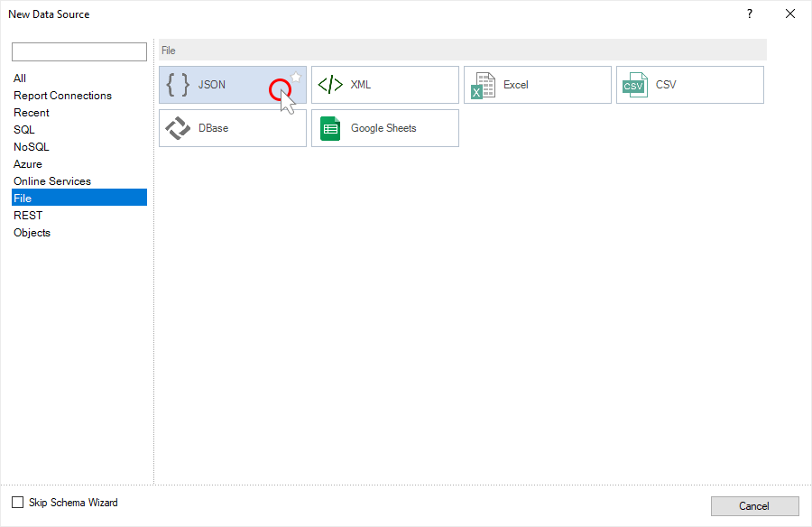Open the Online Services category
The height and width of the screenshot is (527, 812).
52,181
